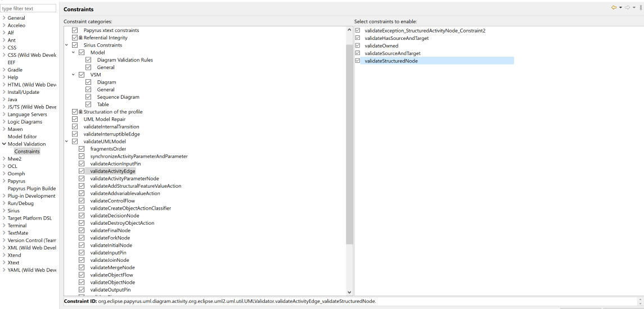Viewport: 644px width, 309px height.
Task: Click the Back navigation arrow icon
Action: [615, 7]
